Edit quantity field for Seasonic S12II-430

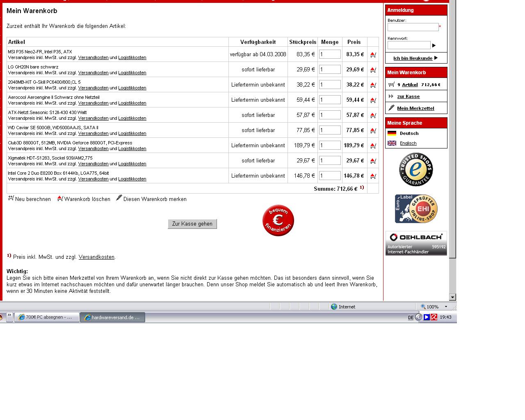[330, 115]
